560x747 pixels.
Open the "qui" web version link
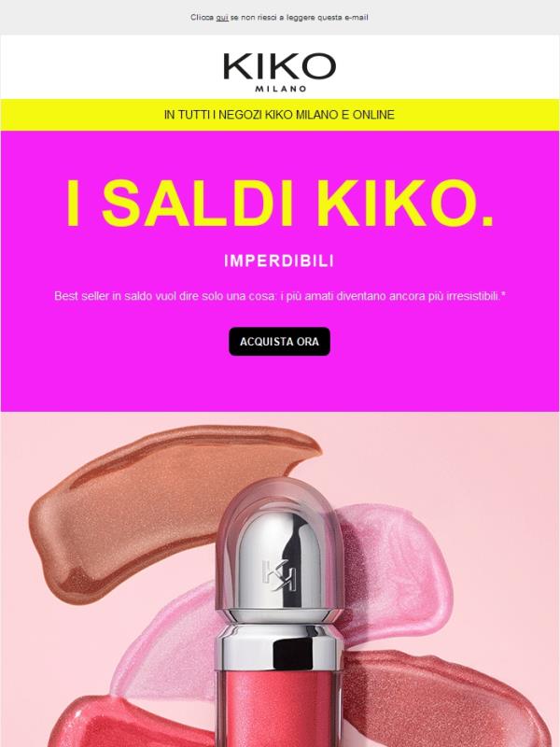click(222, 17)
